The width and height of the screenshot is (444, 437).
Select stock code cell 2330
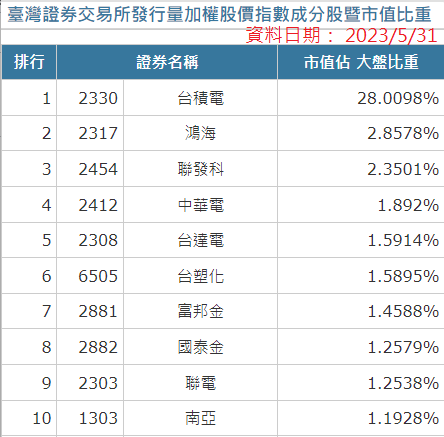90,98
